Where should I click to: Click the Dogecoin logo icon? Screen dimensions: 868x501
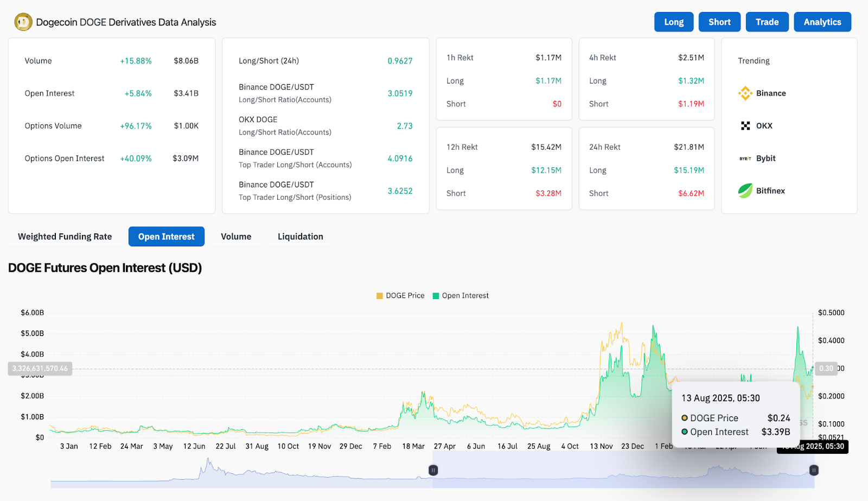tap(23, 22)
